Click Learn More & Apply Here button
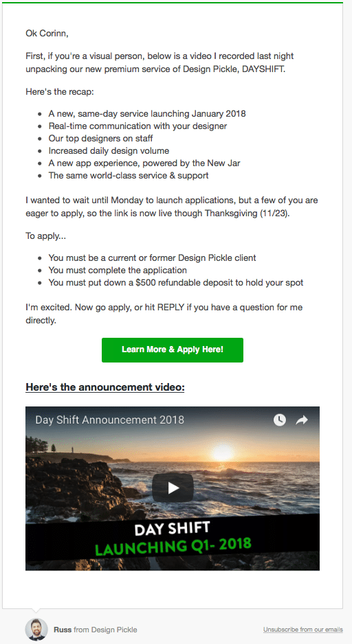This screenshot has height=644, width=352. pyautogui.click(x=173, y=350)
